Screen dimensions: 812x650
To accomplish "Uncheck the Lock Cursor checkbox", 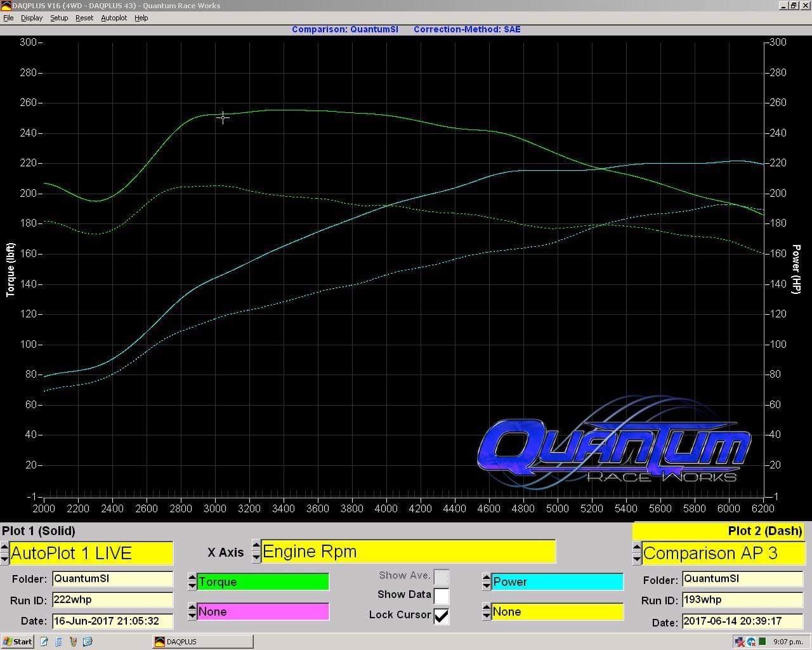I will coord(442,616).
